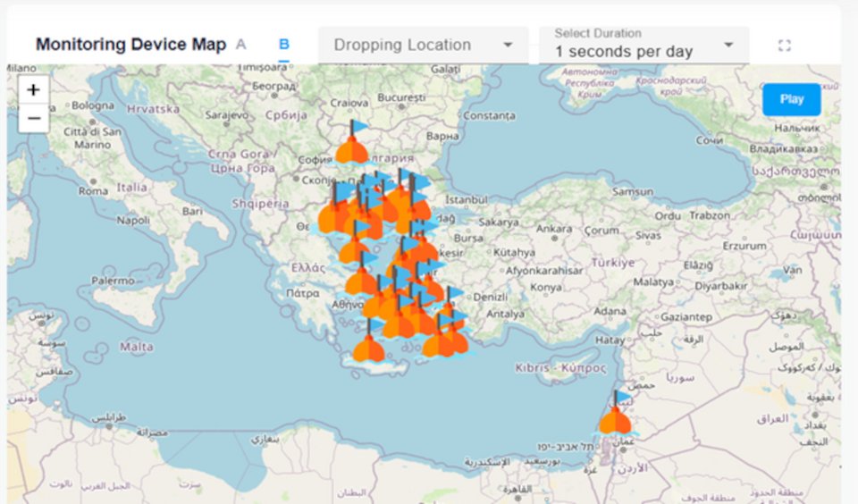The width and height of the screenshot is (858, 504).
Task: Click the Malta label on the map
Action: [136, 346]
